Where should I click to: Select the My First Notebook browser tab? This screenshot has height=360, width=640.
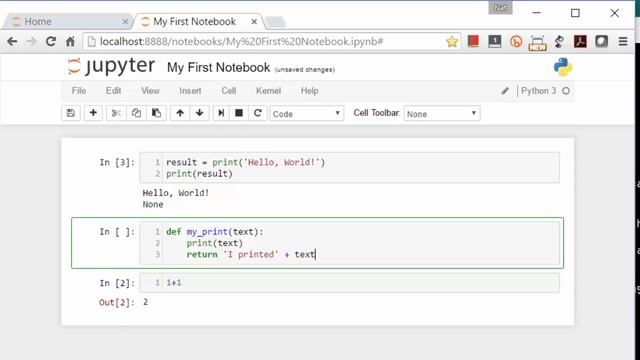pos(200,21)
